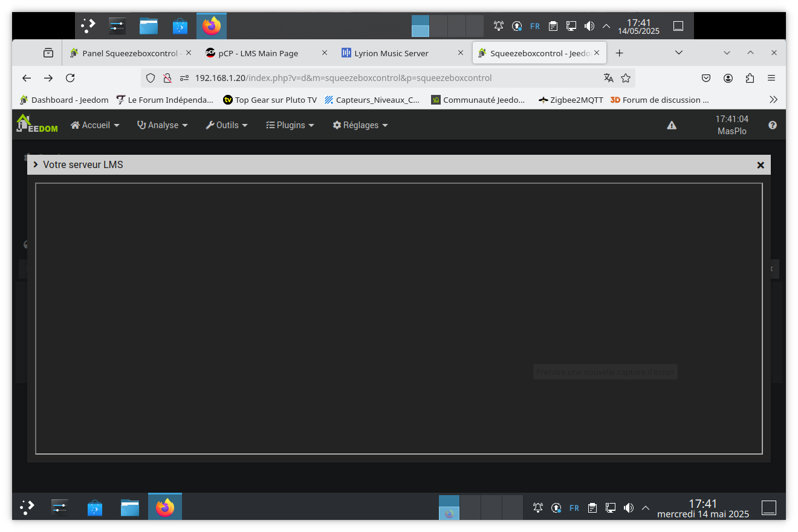Screen dimensions: 798x532
Task: Open notifications bell in bottom system tray
Action: [x=538, y=508]
